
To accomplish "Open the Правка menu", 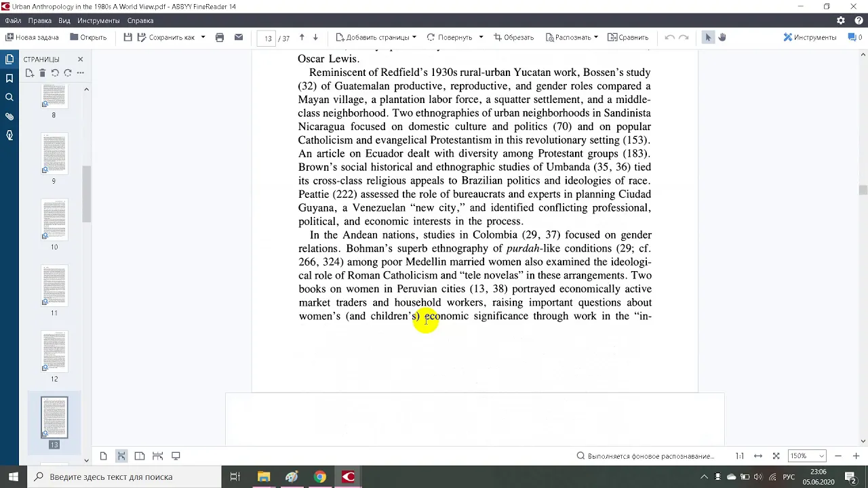I will coord(40,21).
